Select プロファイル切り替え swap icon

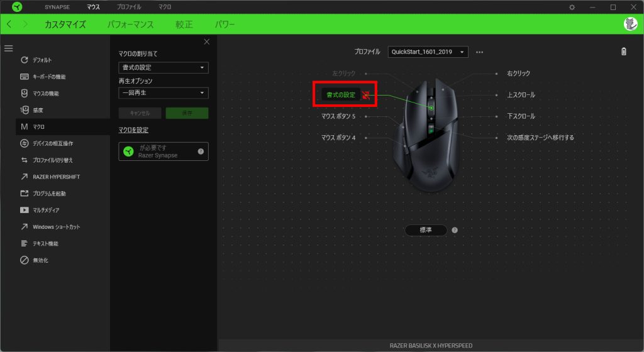click(x=25, y=160)
